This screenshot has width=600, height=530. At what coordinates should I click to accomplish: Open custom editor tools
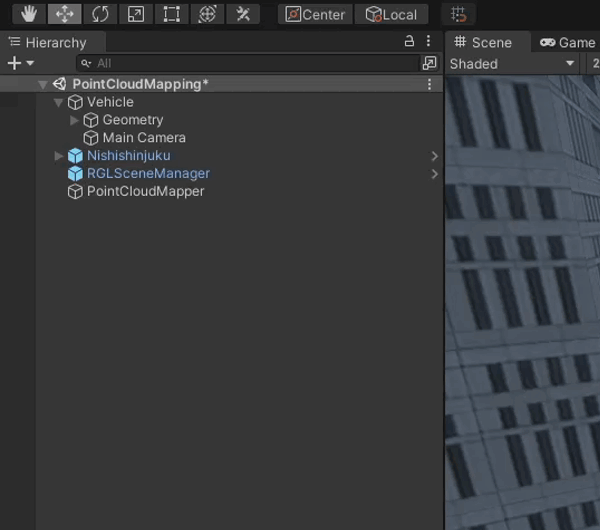[x=243, y=14]
